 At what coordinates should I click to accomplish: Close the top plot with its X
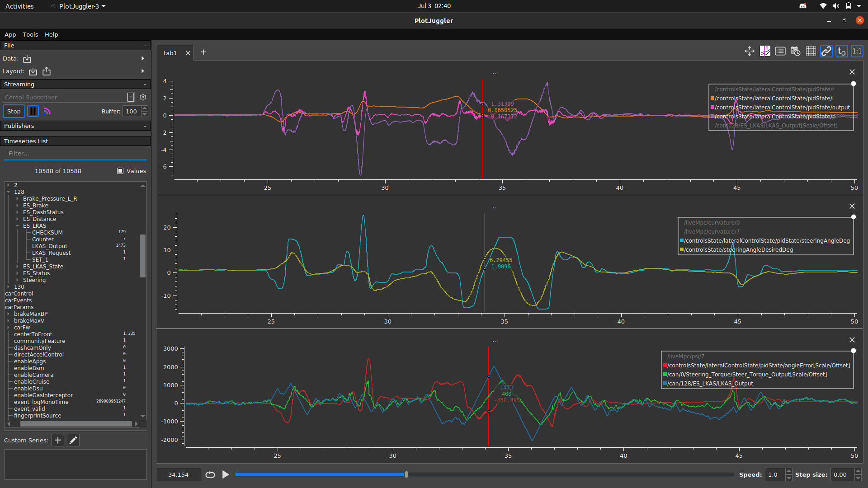click(852, 72)
